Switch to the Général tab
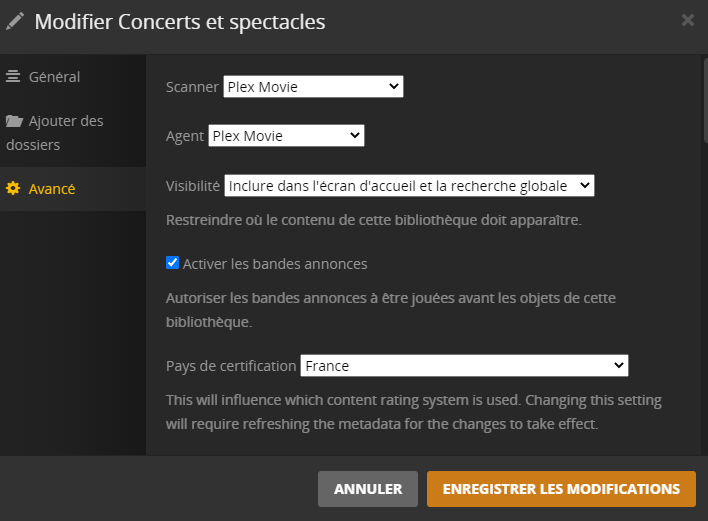The width and height of the screenshot is (708, 521). click(55, 77)
